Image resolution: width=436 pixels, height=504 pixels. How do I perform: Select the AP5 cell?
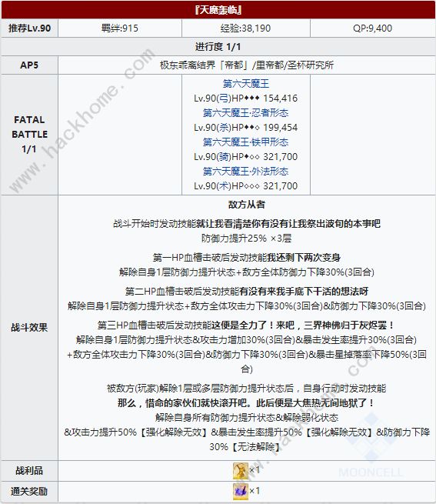pyautogui.click(x=29, y=65)
